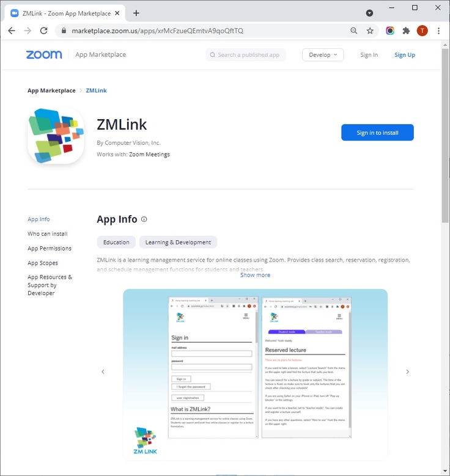Viewport: 450px width, 476px height.
Task: Open the user profile avatar T
Action: click(422, 31)
